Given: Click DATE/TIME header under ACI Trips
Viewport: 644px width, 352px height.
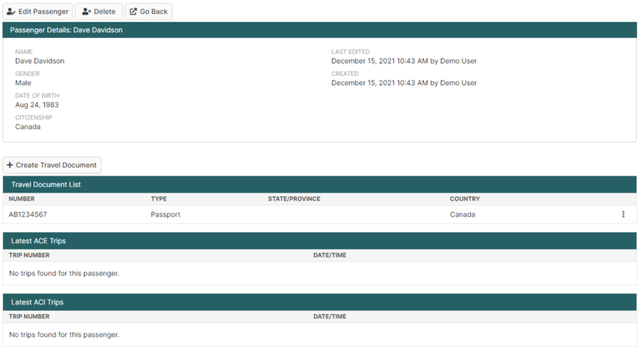Looking at the screenshot, I should pyautogui.click(x=330, y=317).
